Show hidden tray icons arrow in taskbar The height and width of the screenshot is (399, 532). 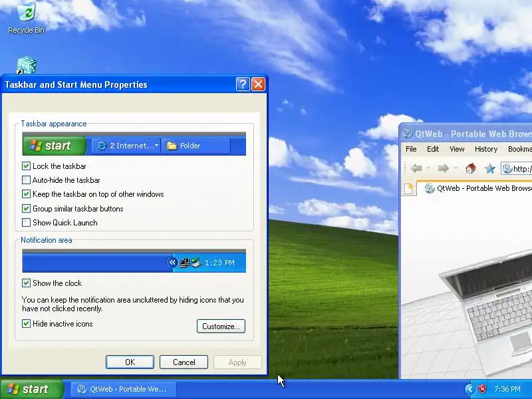pyautogui.click(x=470, y=389)
